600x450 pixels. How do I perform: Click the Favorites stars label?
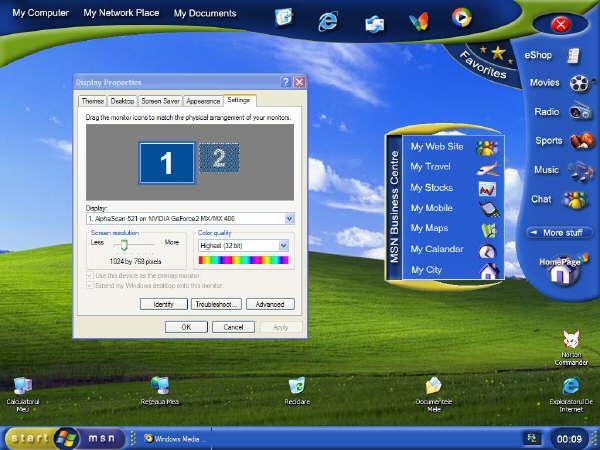(484, 64)
